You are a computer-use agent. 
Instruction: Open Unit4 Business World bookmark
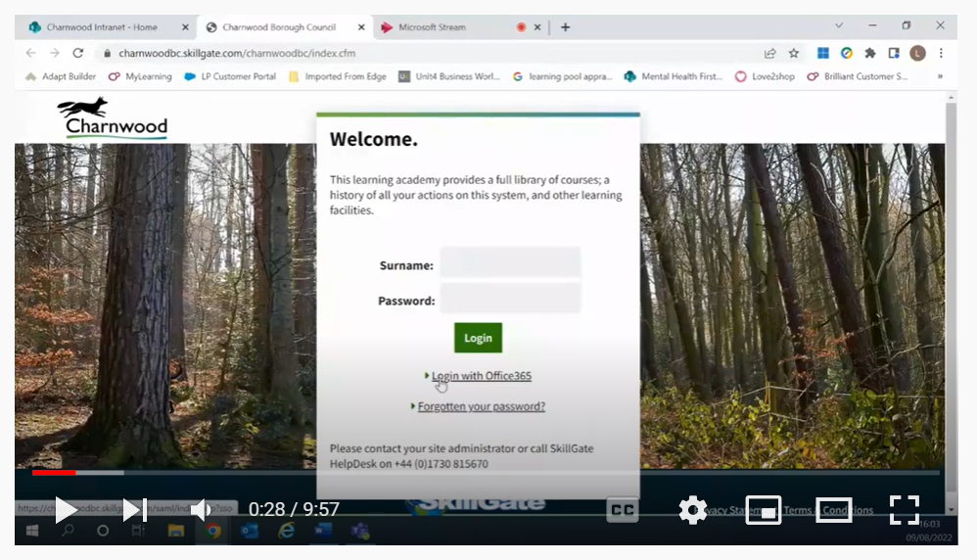(x=449, y=76)
